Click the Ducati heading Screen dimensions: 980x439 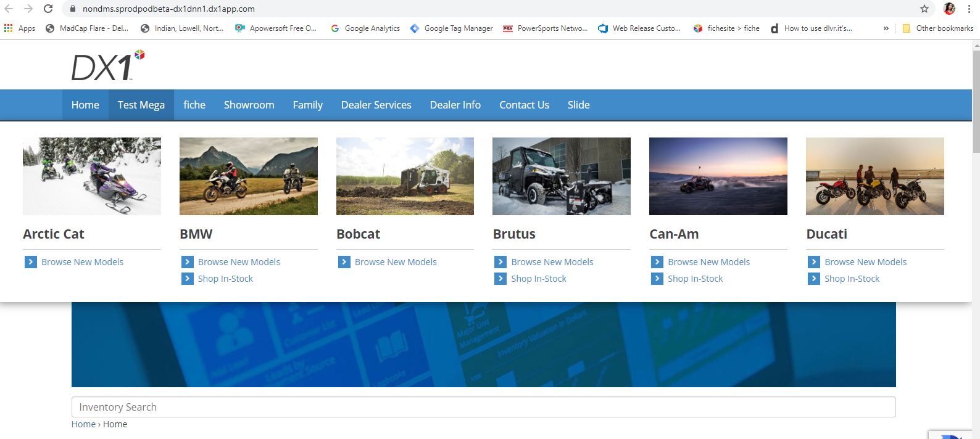(x=827, y=234)
